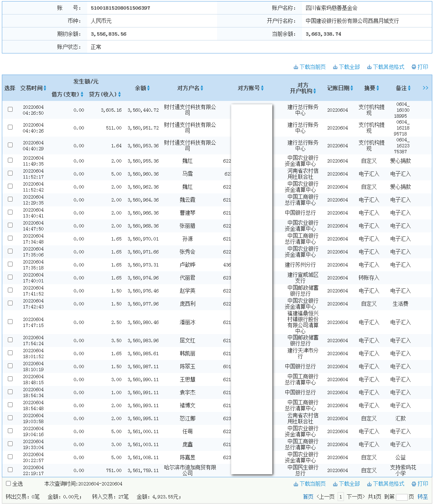
Task: Tick the 17:47:15 潘丽冰 row checkbox
Action: (10, 322)
